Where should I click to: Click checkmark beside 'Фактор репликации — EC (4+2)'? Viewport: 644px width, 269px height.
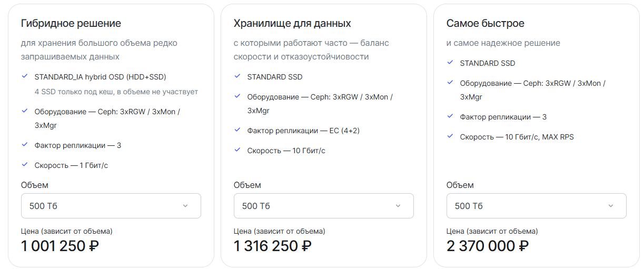coord(237,130)
